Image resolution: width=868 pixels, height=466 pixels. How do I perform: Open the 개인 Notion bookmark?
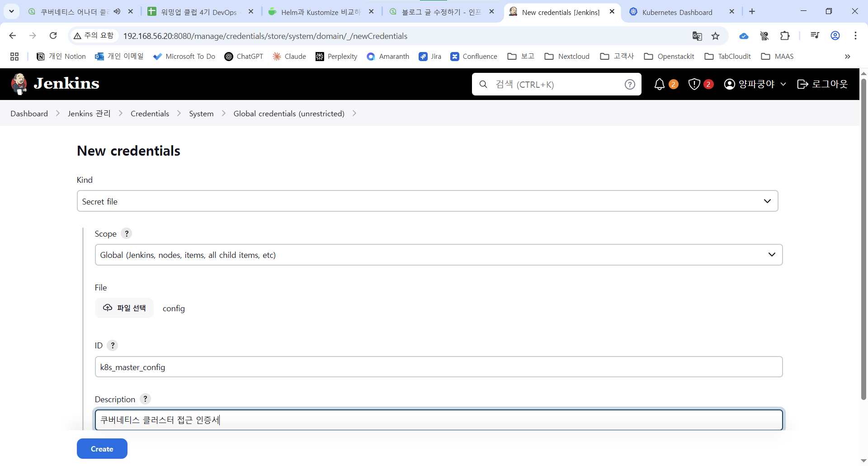pos(61,57)
